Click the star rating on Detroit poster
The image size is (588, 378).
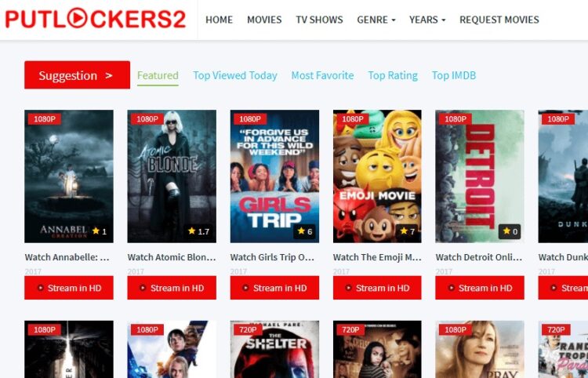click(x=510, y=231)
